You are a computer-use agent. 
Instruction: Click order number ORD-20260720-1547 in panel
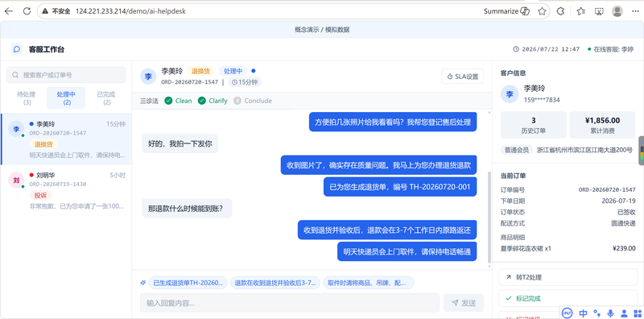[607, 190]
